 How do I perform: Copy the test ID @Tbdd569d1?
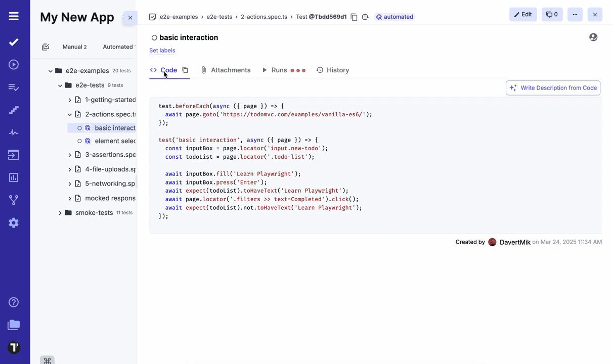(354, 17)
